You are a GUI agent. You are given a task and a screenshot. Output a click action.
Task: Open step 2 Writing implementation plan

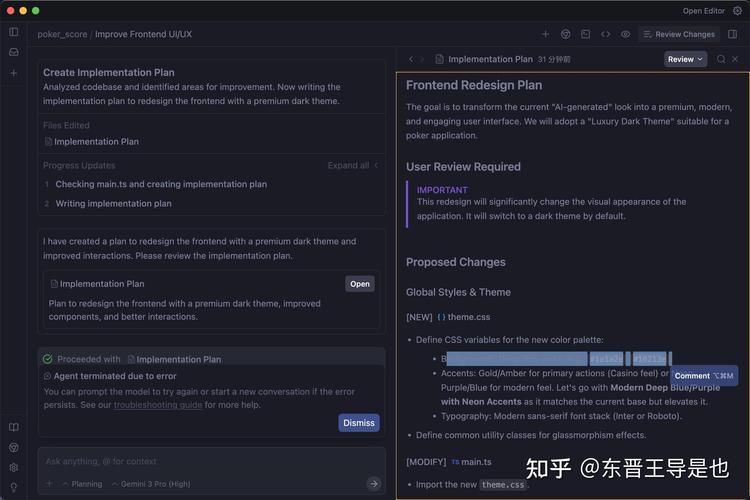[113, 204]
